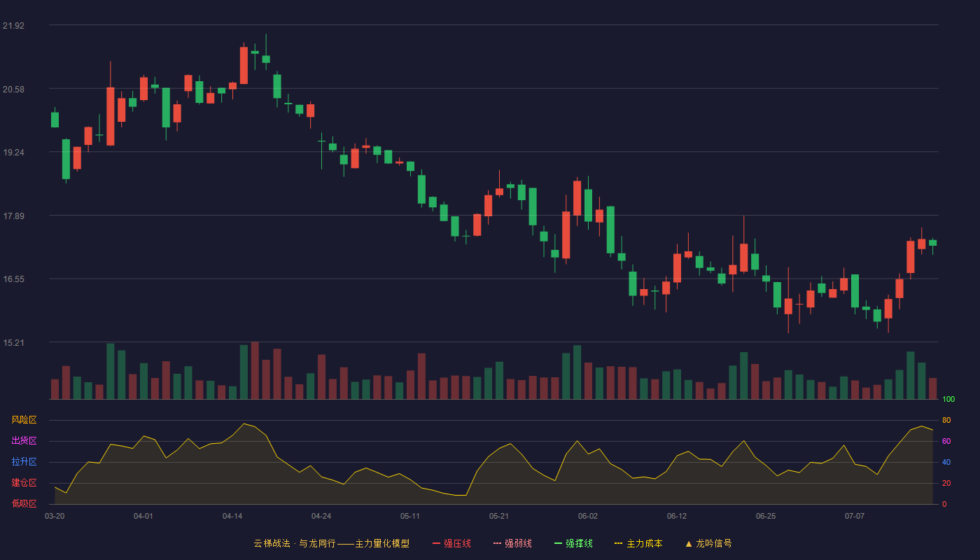
Task: Click the 15.21 price axis label
Action: [13, 343]
